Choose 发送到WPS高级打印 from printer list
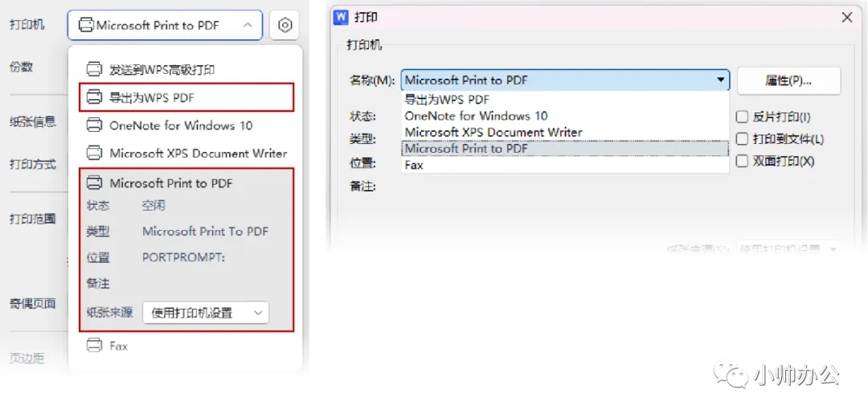Viewport: 868px width, 414px height. tap(186, 69)
